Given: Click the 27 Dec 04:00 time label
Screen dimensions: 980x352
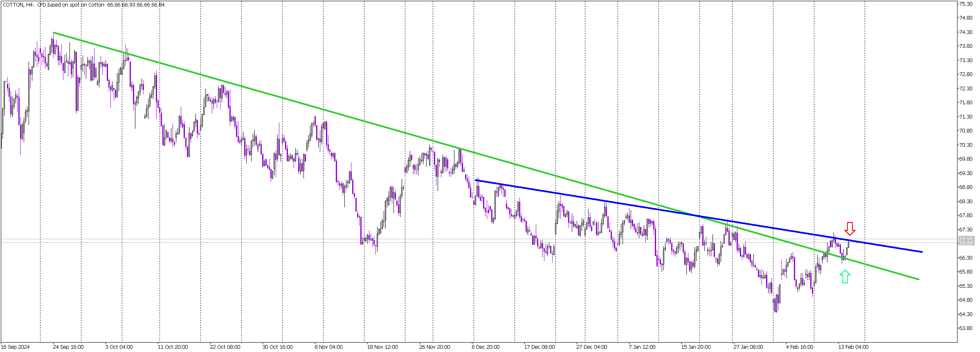Looking at the screenshot, I should (x=592, y=347).
